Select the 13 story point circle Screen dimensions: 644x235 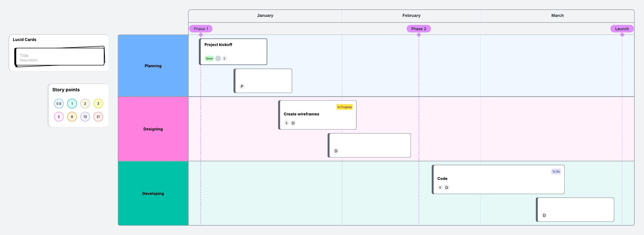[x=85, y=117]
